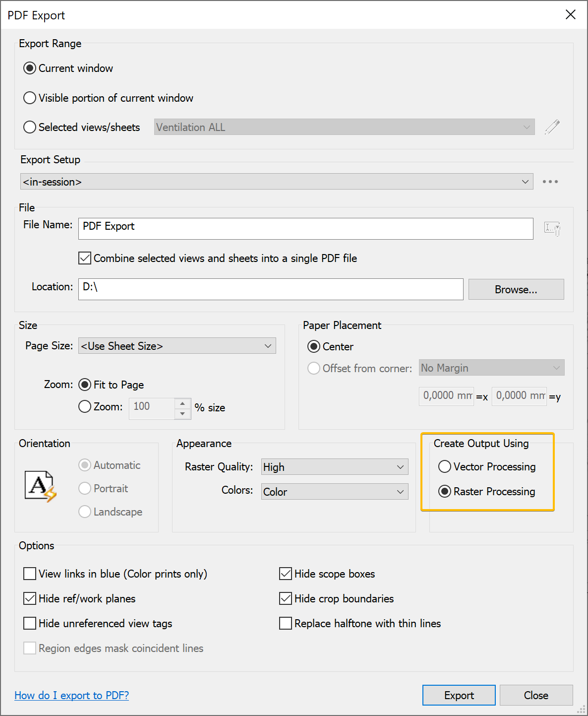The image size is (588, 716).
Task: Check 'View links in blue' option
Action: click(x=30, y=574)
